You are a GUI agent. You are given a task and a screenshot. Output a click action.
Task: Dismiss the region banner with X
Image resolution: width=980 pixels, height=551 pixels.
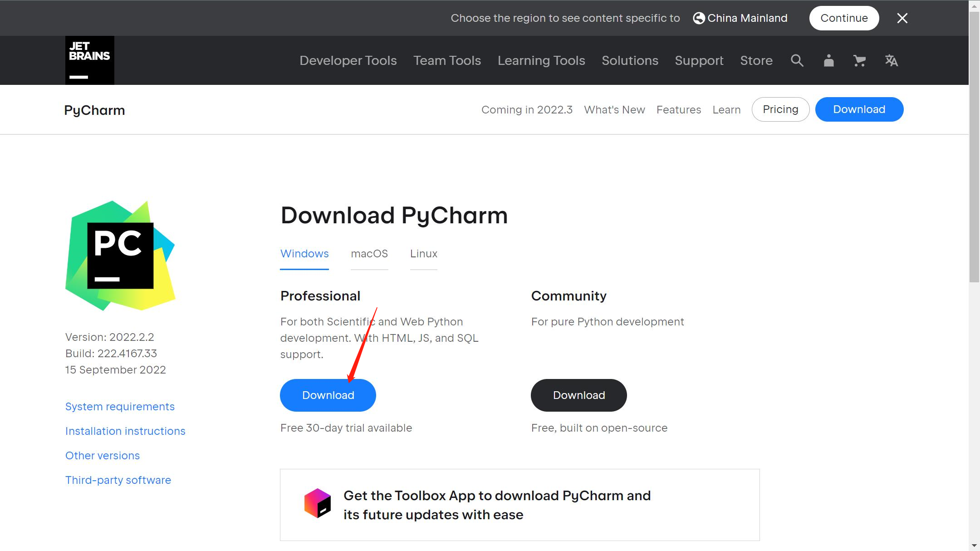click(x=902, y=18)
